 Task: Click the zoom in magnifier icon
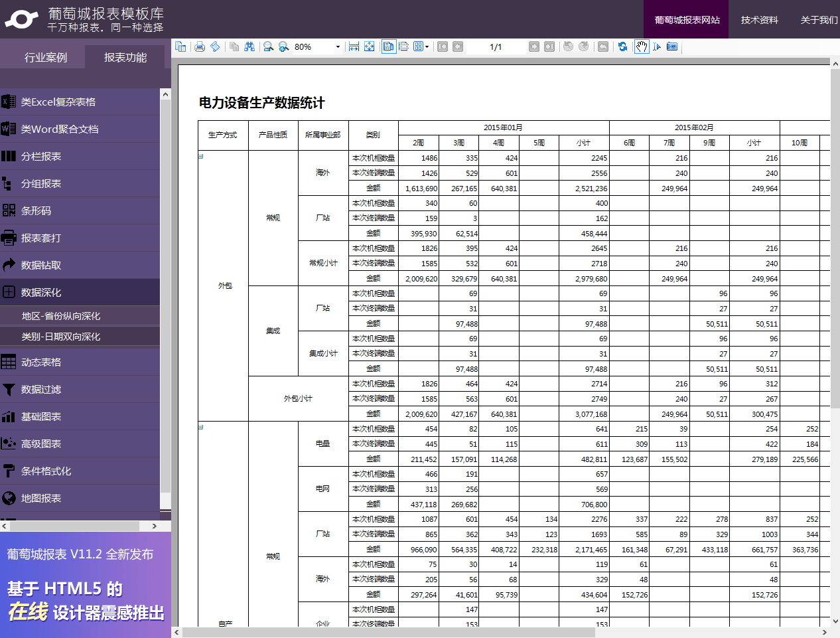pyautogui.click(x=283, y=46)
